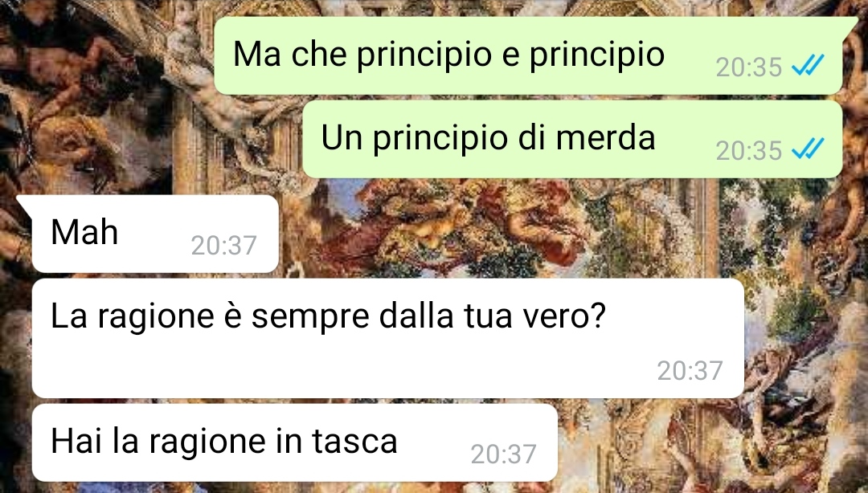Select the 'Mah' message text
868x493 pixels.
(x=84, y=232)
